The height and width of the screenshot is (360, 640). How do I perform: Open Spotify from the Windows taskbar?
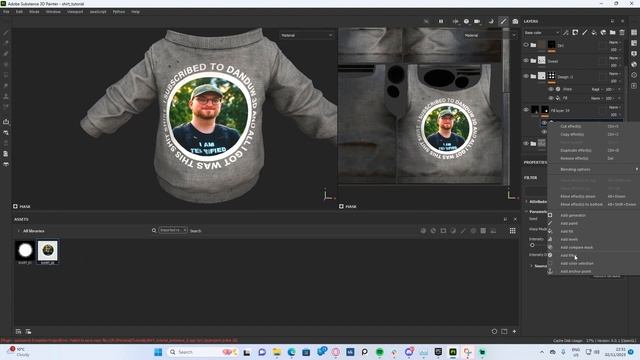(x=380, y=352)
